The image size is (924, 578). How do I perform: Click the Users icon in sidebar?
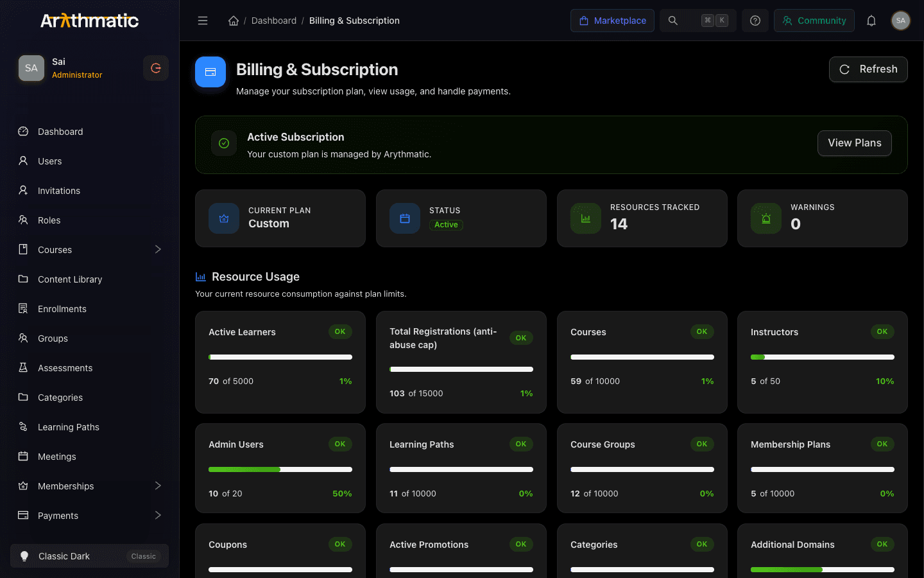[23, 161]
